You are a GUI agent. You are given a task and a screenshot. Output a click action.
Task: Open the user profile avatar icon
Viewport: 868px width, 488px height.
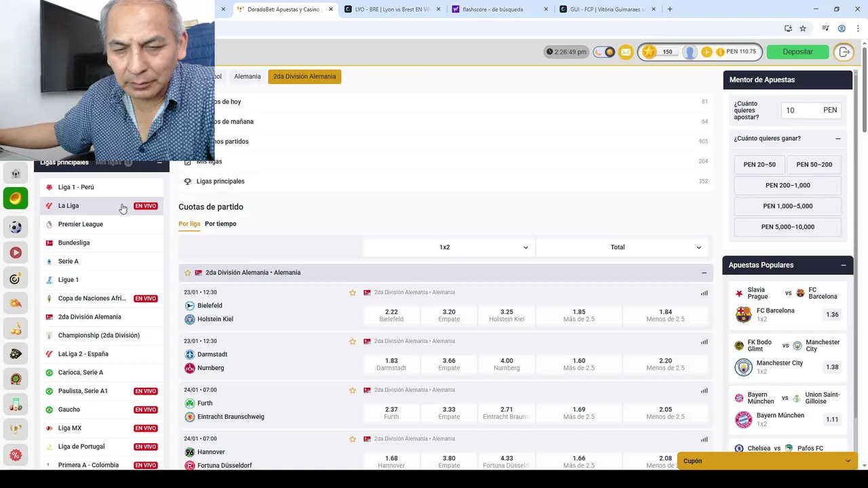[690, 52]
